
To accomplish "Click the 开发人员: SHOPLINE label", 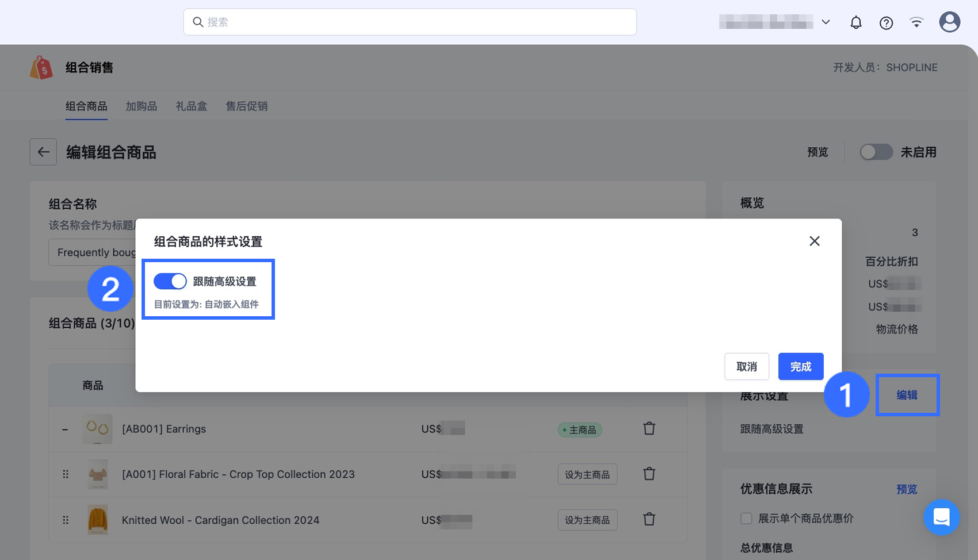I will tap(885, 67).
